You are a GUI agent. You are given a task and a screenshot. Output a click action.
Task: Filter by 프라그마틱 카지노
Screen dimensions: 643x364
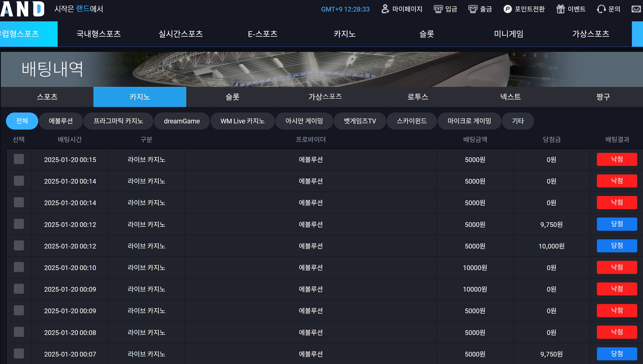(x=118, y=121)
